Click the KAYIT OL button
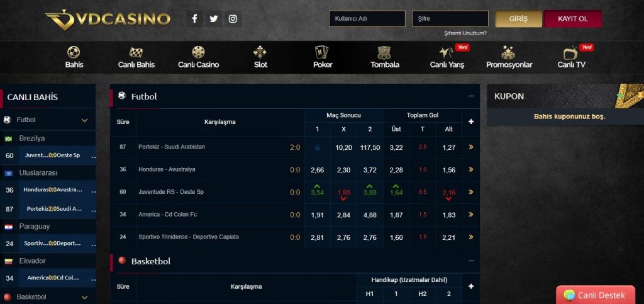The width and height of the screenshot is (644, 304). coord(572,19)
